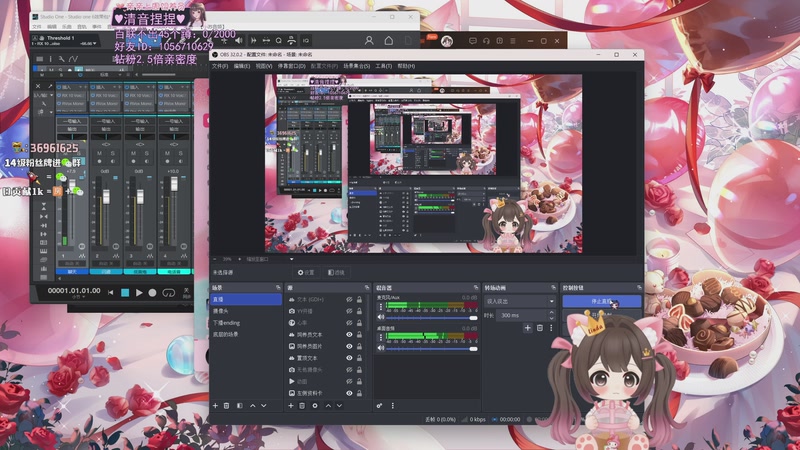Undock the sources panel
Screen dimensions: 800x450
point(367,288)
